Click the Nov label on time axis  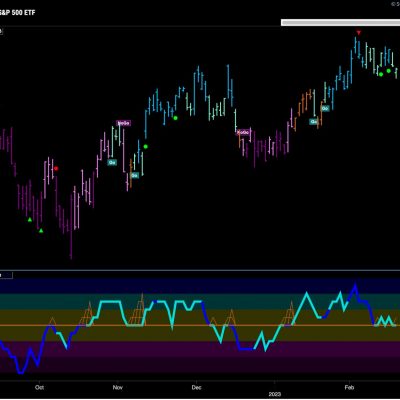point(118,387)
